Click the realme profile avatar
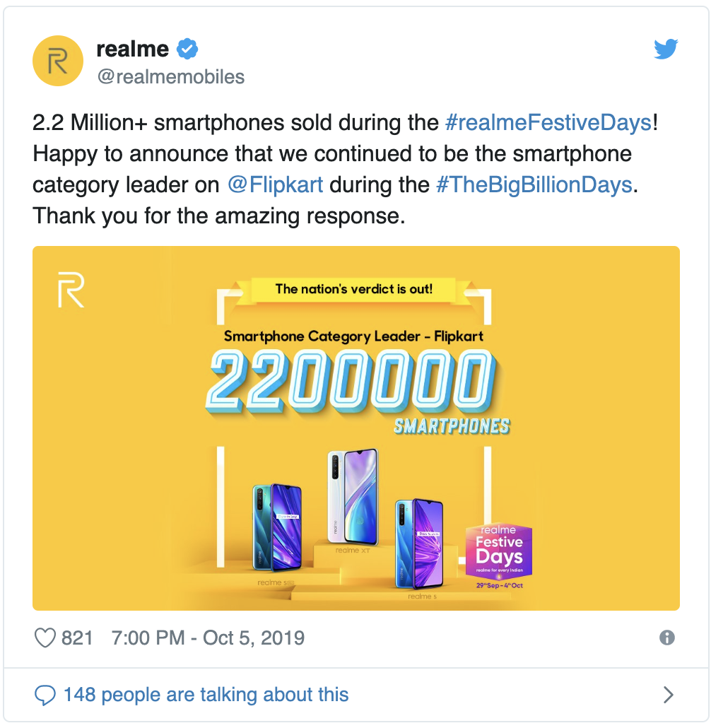The height and width of the screenshot is (728, 711). tap(57, 61)
